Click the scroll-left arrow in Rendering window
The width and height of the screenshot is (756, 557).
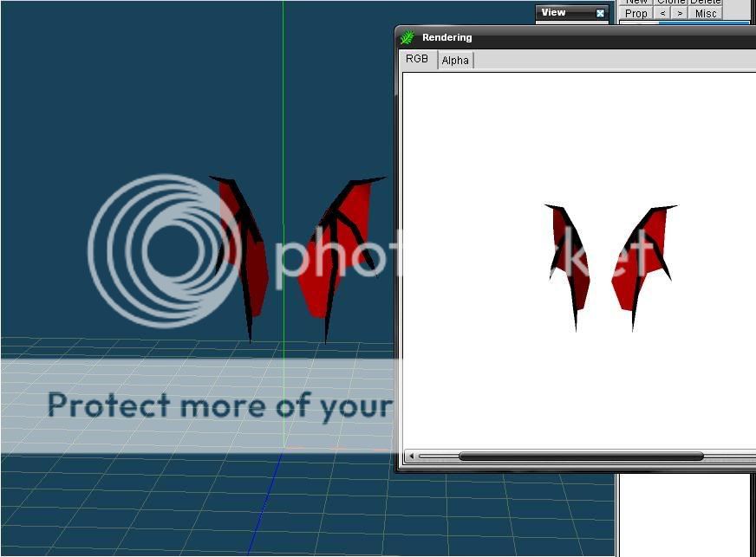tap(411, 457)
